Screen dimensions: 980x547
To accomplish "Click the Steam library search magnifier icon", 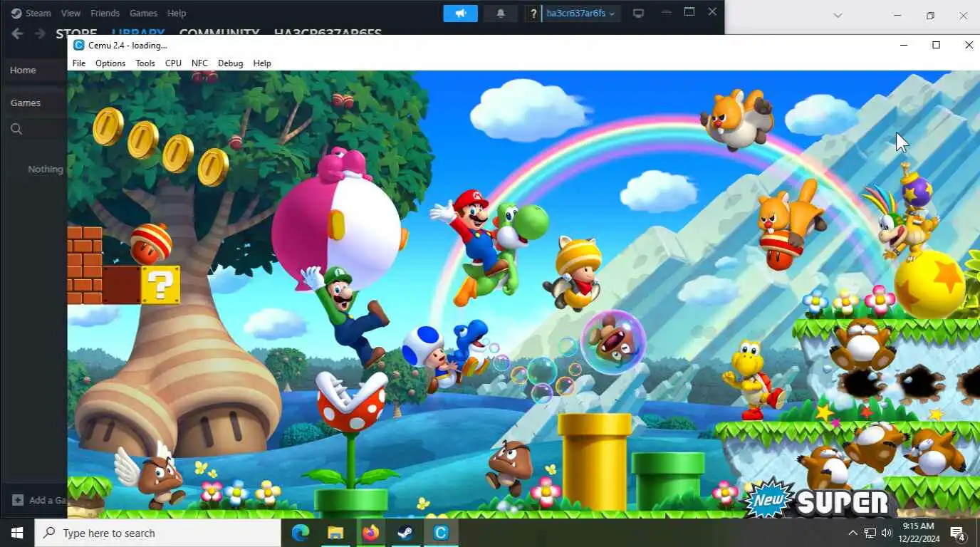I will pos(16,129).
